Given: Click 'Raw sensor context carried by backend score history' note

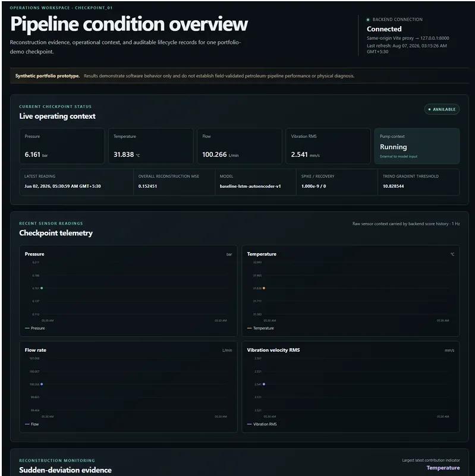Looking at the screenshot, I should point(406,223).
